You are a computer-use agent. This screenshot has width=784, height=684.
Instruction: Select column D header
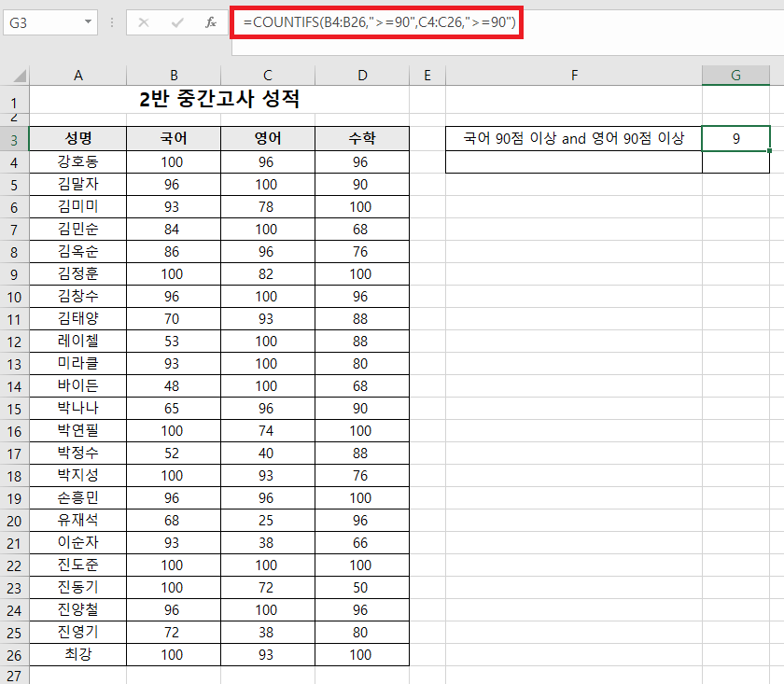[x=362, y=76]
